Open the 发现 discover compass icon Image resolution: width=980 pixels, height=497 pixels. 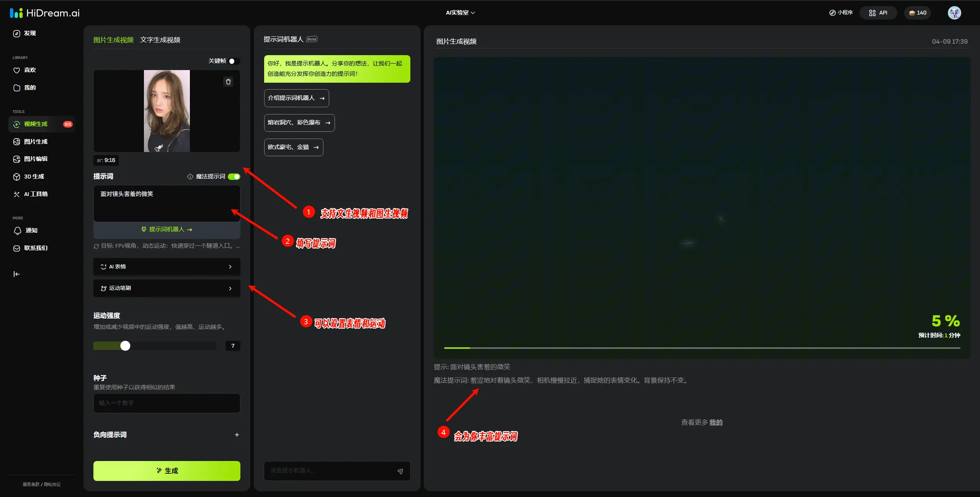[16, 33]
